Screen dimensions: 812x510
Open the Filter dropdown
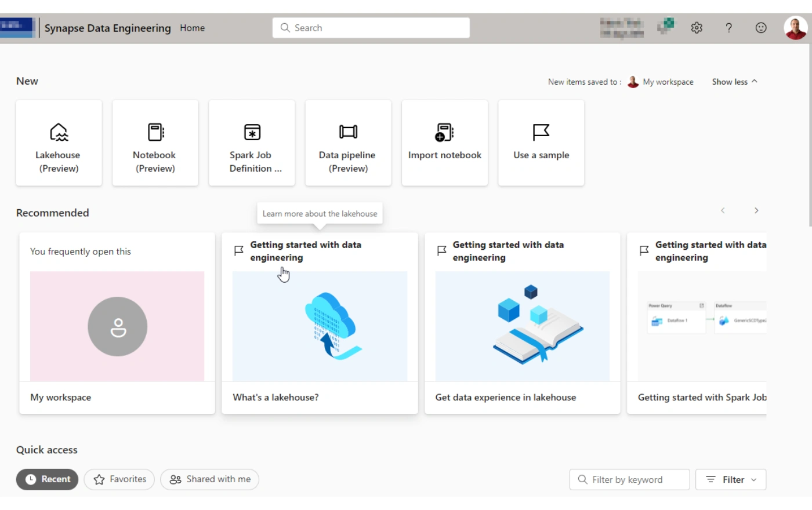pyautogui.click(x=731, y=479)
